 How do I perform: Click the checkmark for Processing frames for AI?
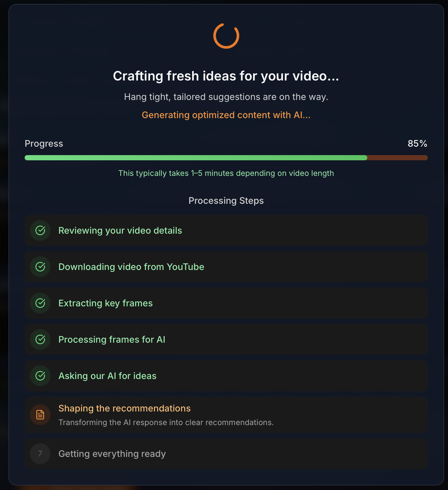click(x=40, y=339)
